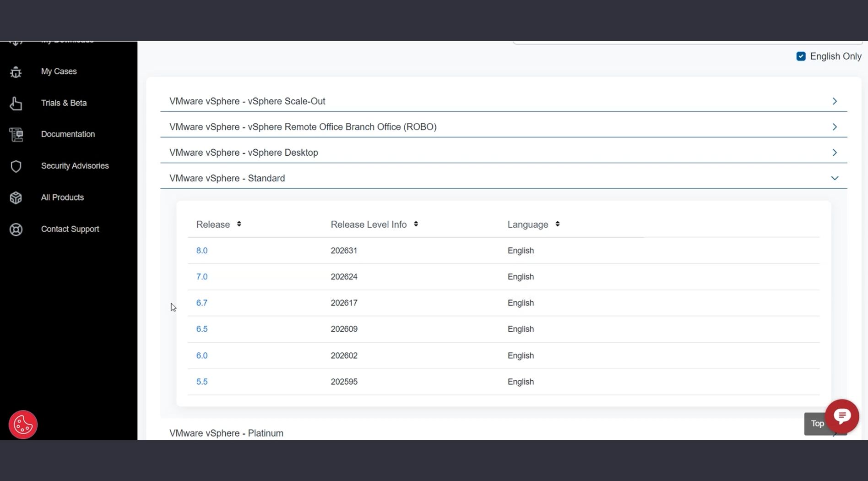Click release level value 202609
Screen dimensions: 868x481
tap(344, 329)
